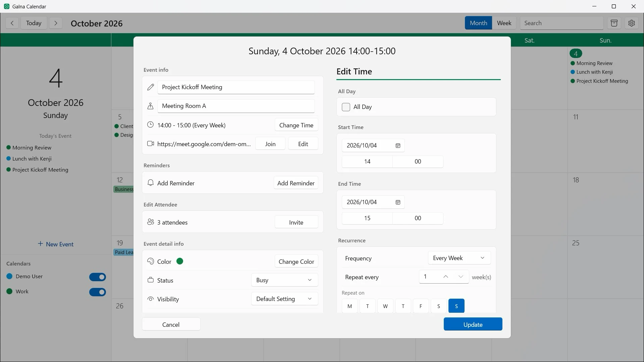Screen dimensions: 644x362
Task: Join the Google Meet call
Action: click(270, 144)
